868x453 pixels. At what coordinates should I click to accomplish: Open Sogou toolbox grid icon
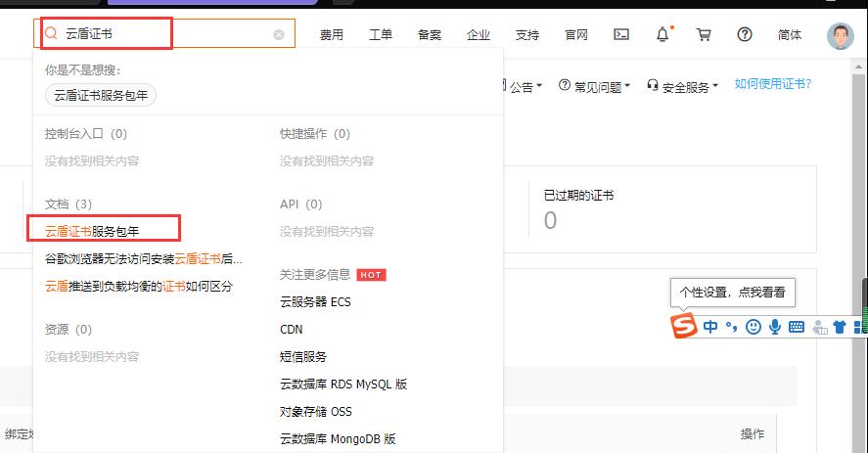[860, 327]
